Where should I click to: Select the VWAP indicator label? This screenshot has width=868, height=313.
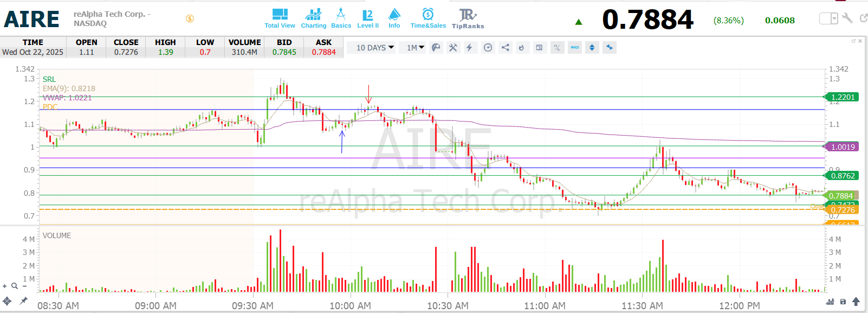tap(67, 98)
